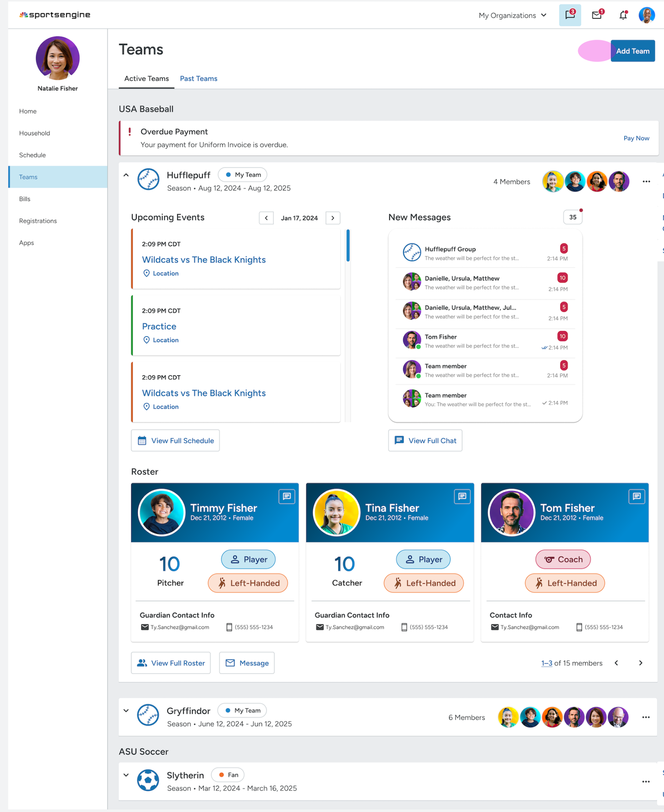Image resolution: width=664 pixels, height=812 pixels.
Task: Go to next roster members page
Action: pyautogui.click(x=640, y=663)
